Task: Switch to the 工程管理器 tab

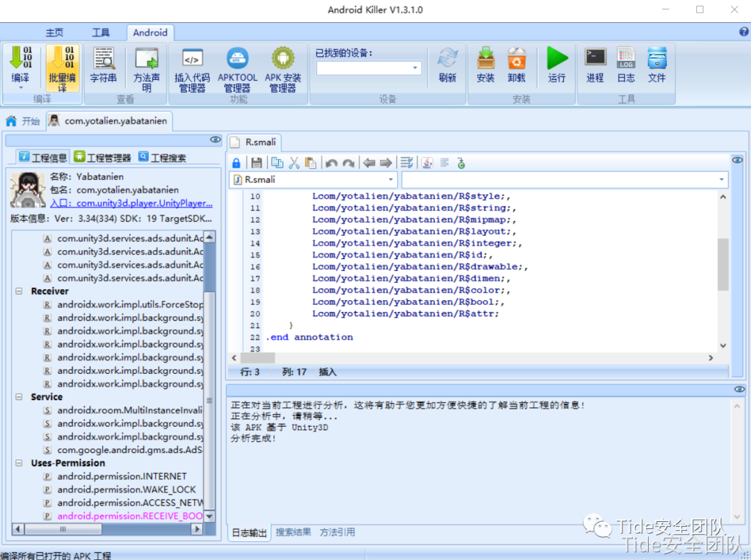Action: [x=103, y=157]
